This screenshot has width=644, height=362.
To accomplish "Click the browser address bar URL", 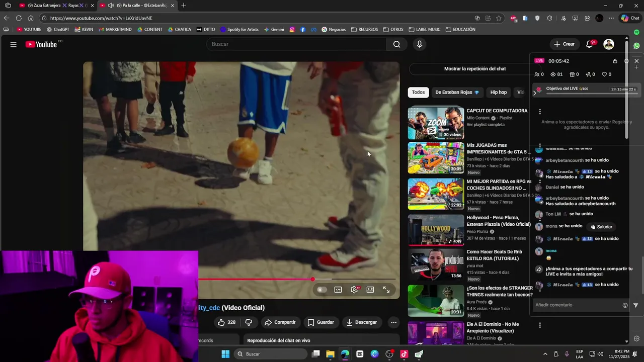I will pos(101,18).
